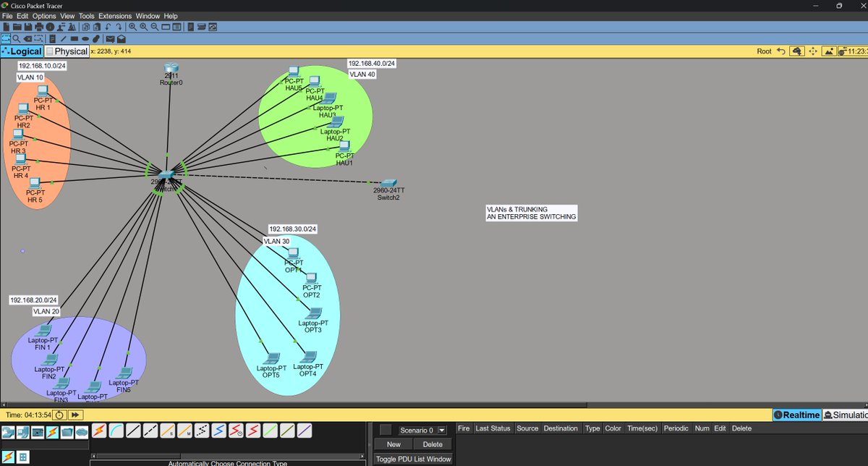Zoom out of the workspace

155,27
